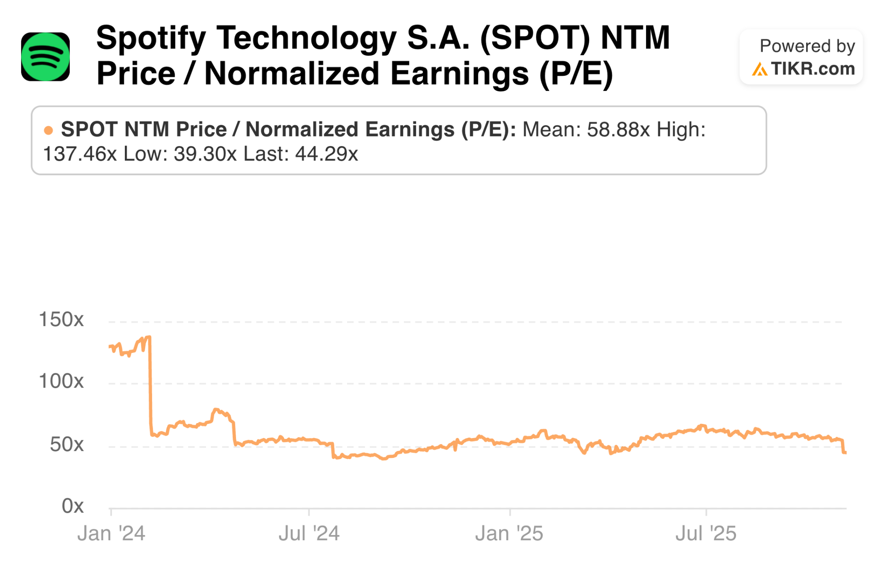Click the 0x y-axis label
The image size is (882, 588).
[x=73, y=506]
